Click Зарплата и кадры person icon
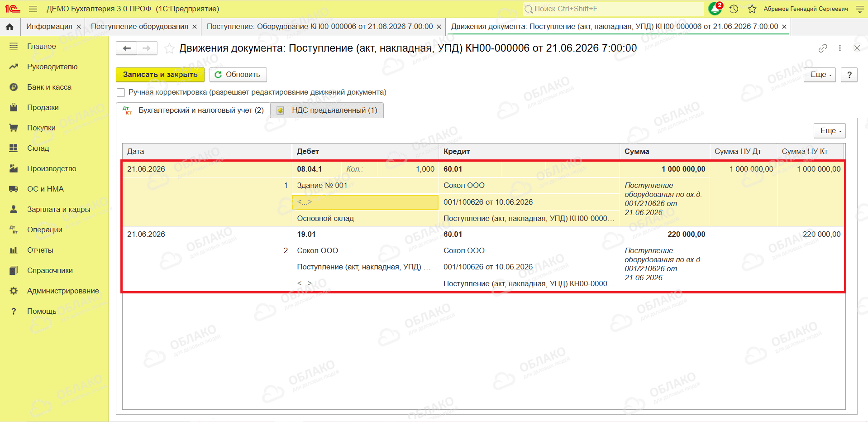The image size is (868, 422). point(14,209)
